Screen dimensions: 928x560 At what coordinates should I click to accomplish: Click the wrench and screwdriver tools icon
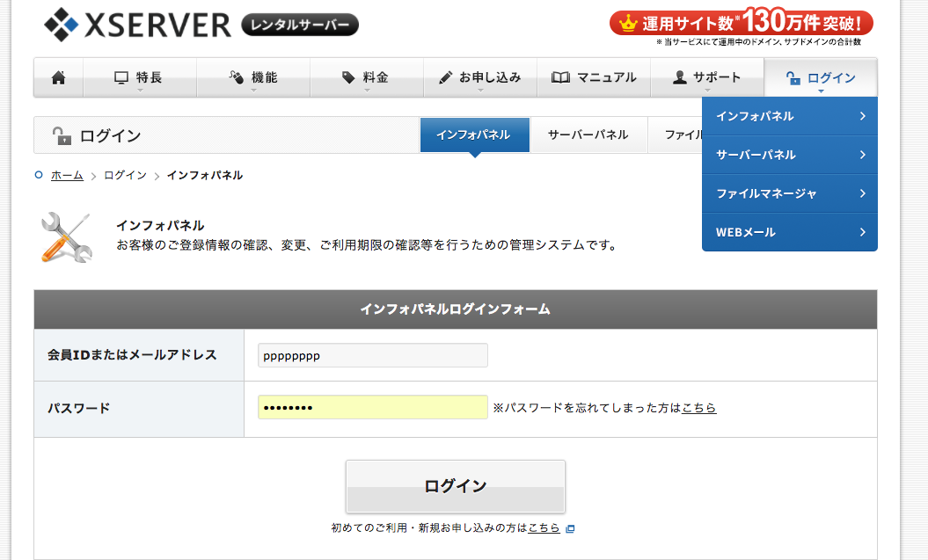(67, 237)
